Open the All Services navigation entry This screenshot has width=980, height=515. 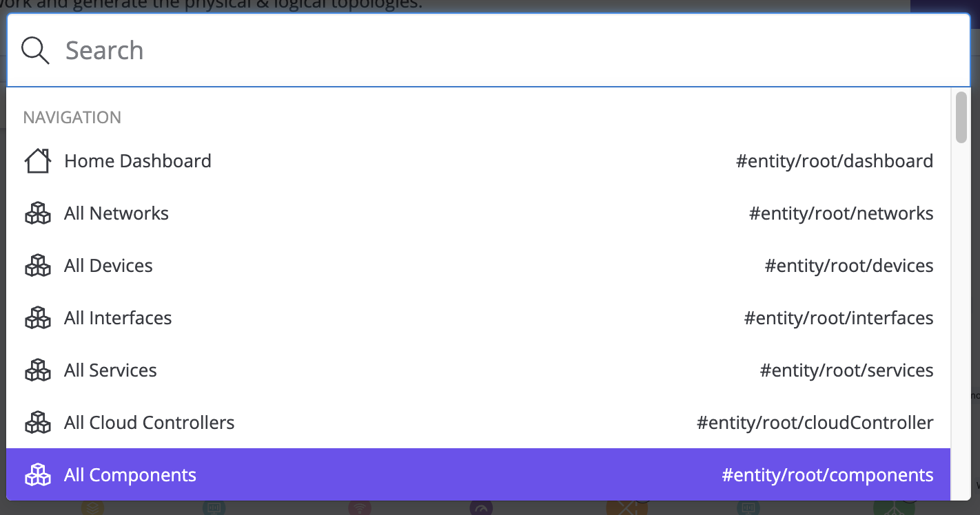[x=110, y=370]
